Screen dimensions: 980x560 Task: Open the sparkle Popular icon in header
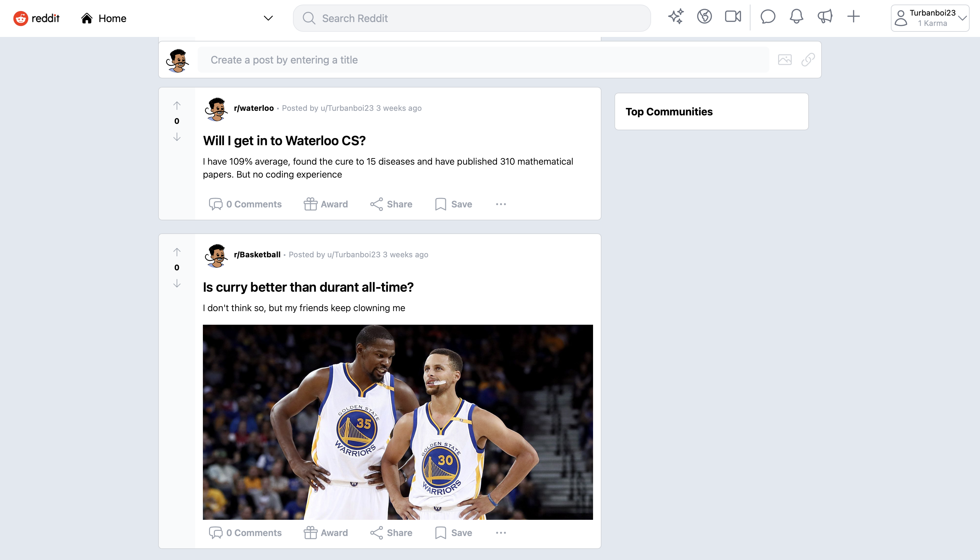point(676,17)
